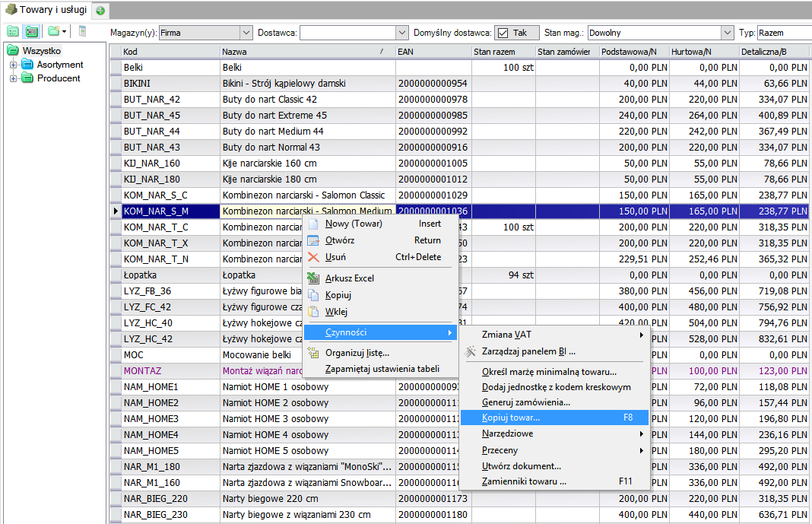Select Dodaj jednostkę z kodem kreskowym
Viewport: 812px width, 524px height.
(554, 387)
